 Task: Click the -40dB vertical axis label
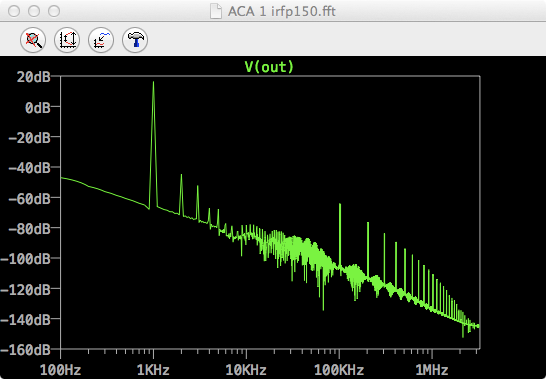pos(29,168)
